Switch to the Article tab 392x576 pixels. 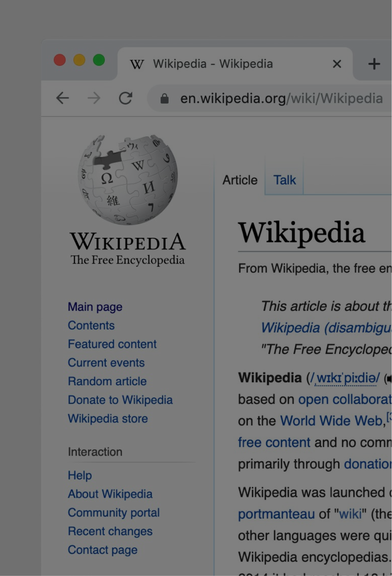click(240, 180)
